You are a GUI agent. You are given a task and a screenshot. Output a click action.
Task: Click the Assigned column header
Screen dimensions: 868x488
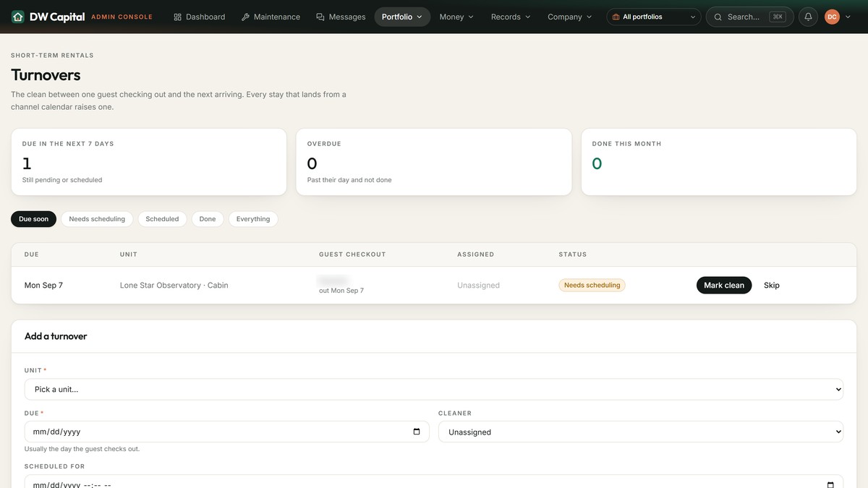tap(476, 254)
